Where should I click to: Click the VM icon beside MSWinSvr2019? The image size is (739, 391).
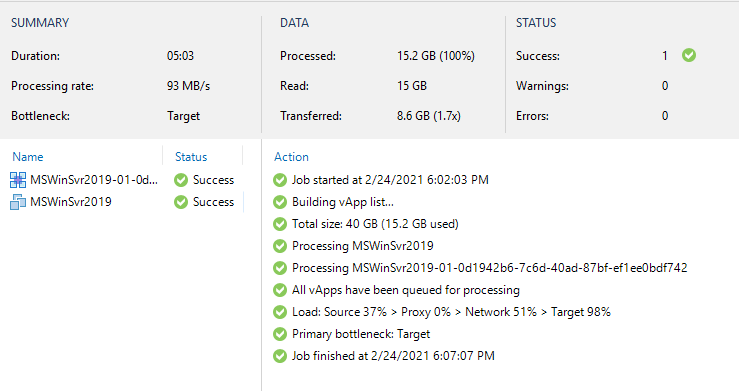(x=18, y=202)
